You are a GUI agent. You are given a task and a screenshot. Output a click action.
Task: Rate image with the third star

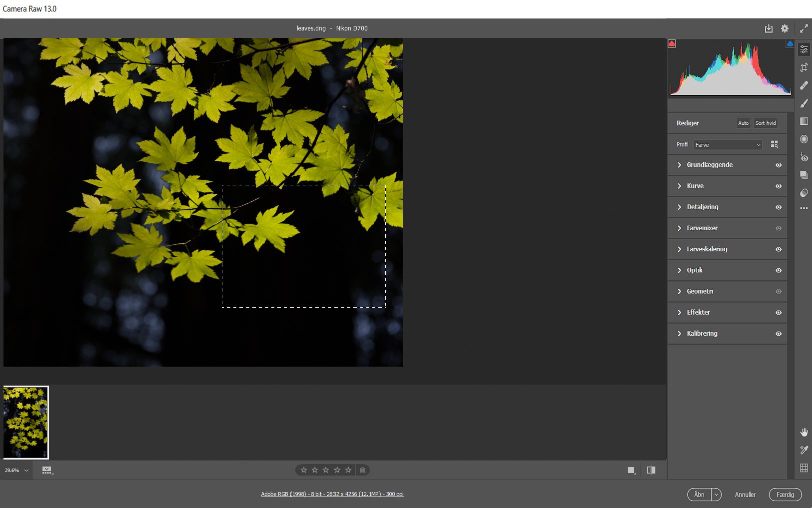click(326, 470)
